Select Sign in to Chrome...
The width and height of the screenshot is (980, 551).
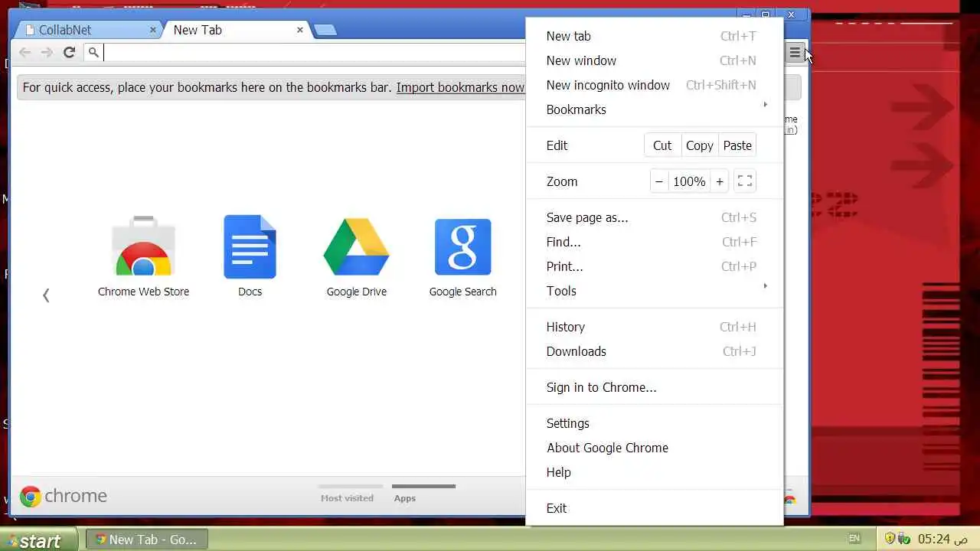[x=655, y=387]
